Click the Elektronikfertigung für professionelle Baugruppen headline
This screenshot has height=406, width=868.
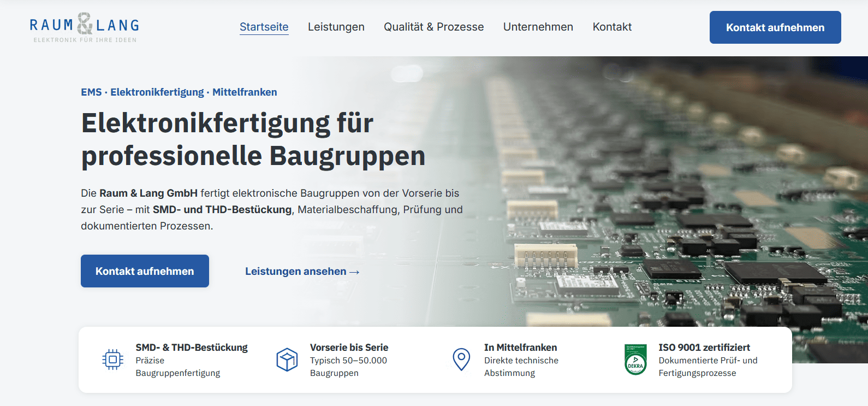[x=253, y=139]
